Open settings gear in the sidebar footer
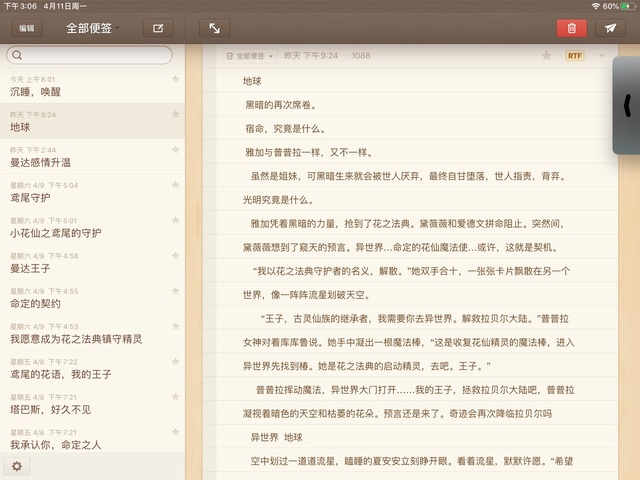The height and width of the screenshot is (480, 640). point(16,466)
